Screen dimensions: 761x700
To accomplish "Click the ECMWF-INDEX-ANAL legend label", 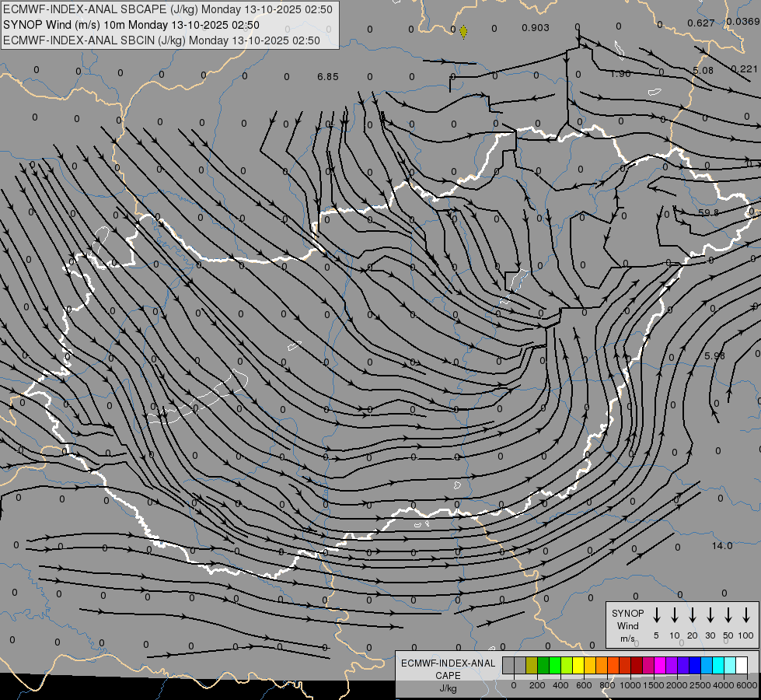I will tap(448, 663).
